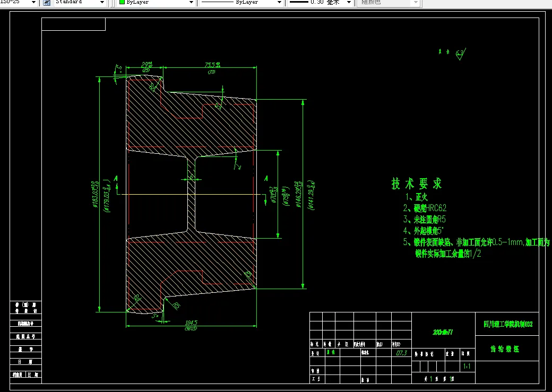This screenshot has width=552, height=392.
Task: Expand the ByLayer color control dropdown arrow
Action: click(191, 2)
